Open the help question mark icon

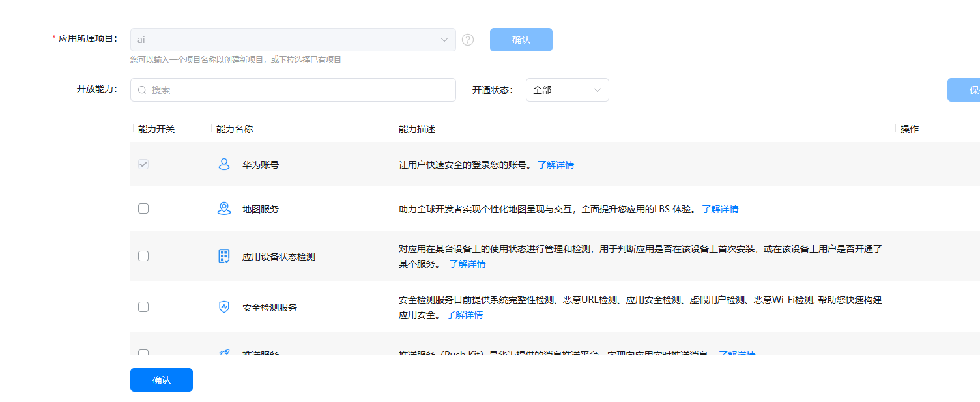[467, 39]
